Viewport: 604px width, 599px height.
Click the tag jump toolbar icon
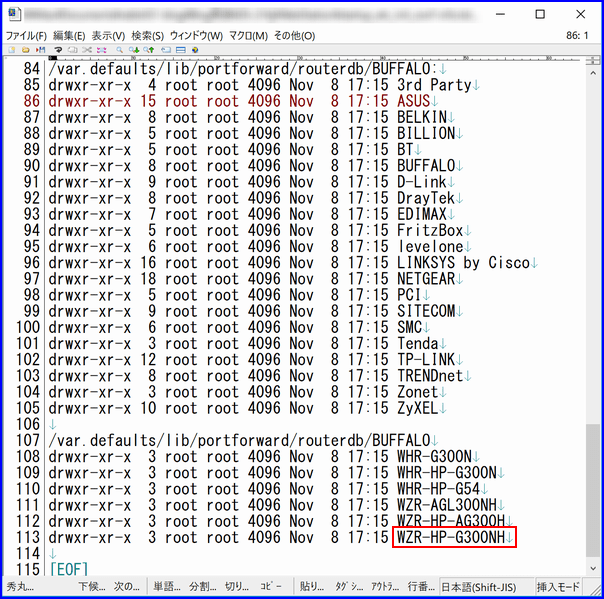tap(166, 50)
